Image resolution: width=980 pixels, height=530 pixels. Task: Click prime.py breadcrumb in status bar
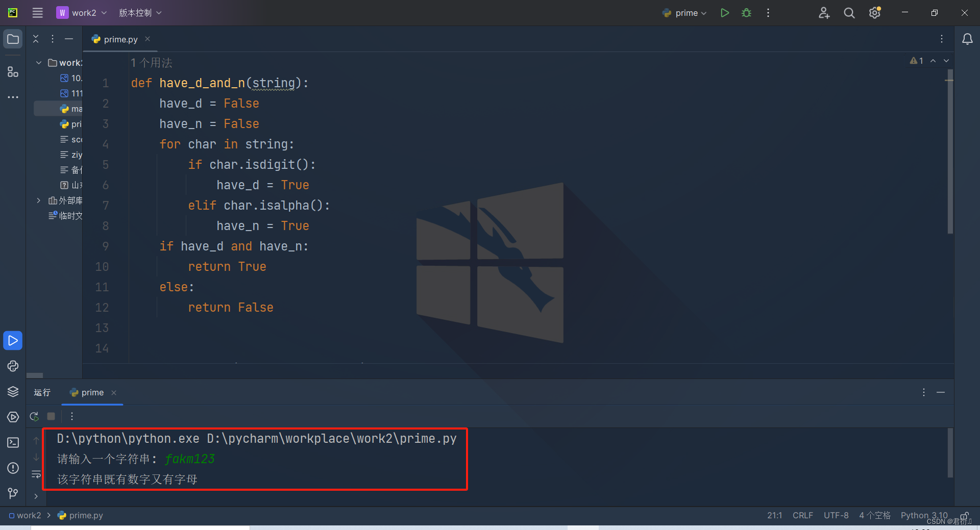pos(81,515)
